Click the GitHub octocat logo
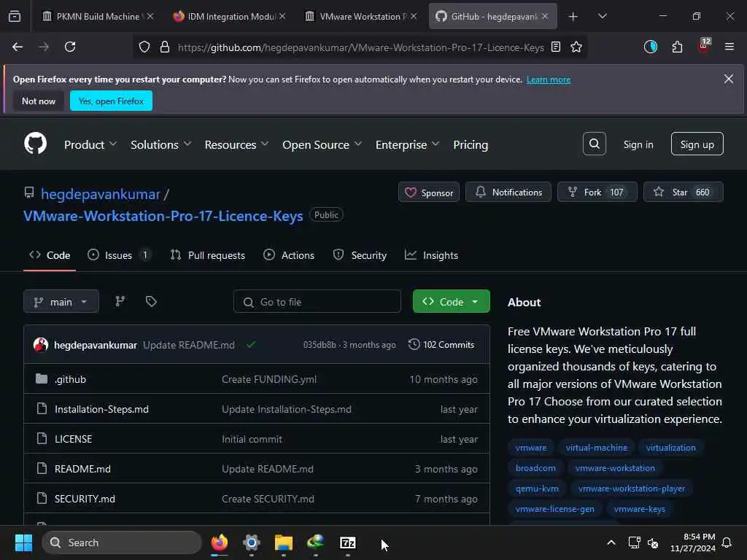The image size is (747, 560). point(36,144)
